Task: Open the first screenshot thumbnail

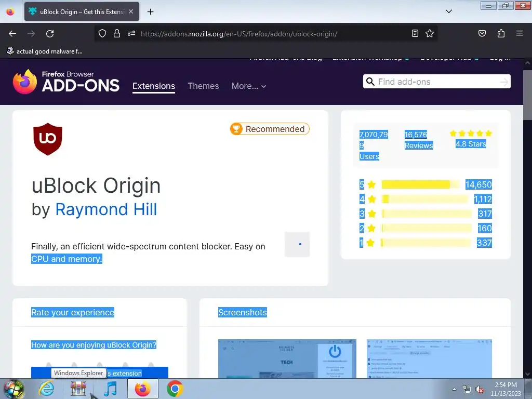Action: 287,358
